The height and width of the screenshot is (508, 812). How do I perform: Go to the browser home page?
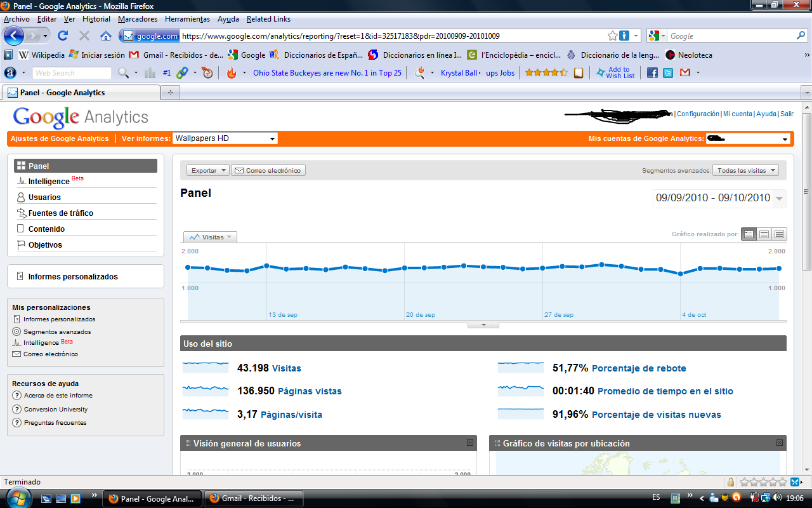tap(106, 36)
